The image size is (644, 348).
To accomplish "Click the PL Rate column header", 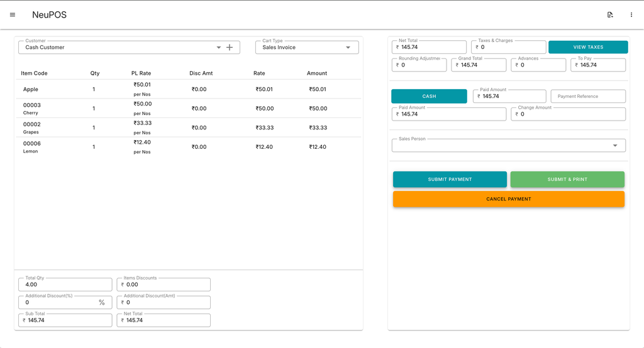I will [x=142, y=73].
